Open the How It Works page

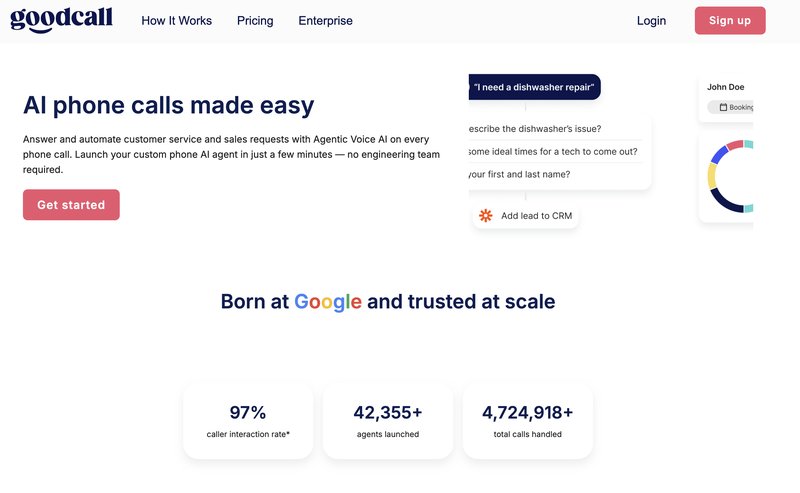coord(177,20)
